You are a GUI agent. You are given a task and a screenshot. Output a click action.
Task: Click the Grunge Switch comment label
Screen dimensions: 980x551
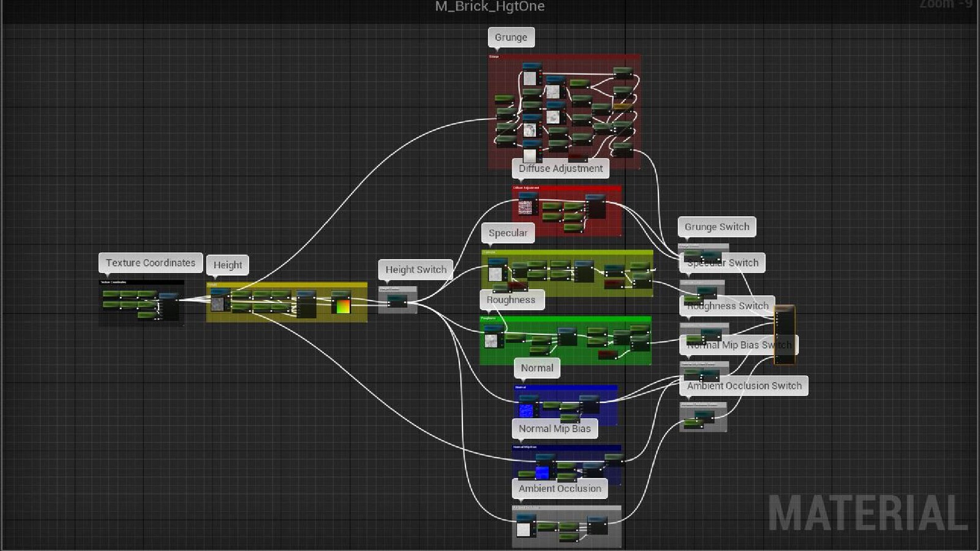[717, 227]
